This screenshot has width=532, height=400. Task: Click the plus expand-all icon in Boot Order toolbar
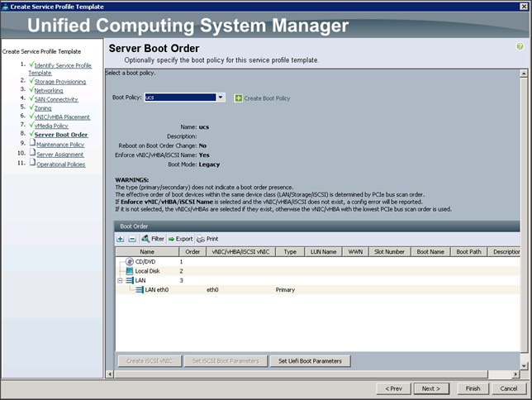pyautogui.click(x=120, y=239)
